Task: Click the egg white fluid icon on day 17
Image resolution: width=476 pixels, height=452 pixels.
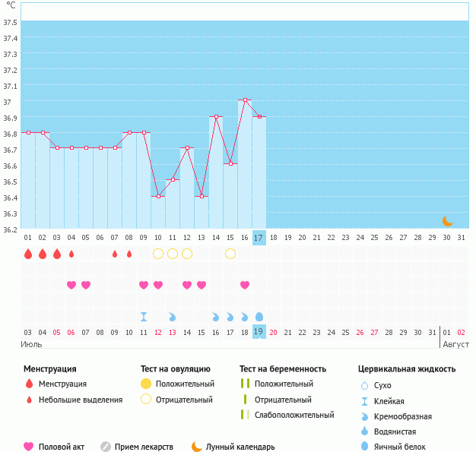Action: 259,316
